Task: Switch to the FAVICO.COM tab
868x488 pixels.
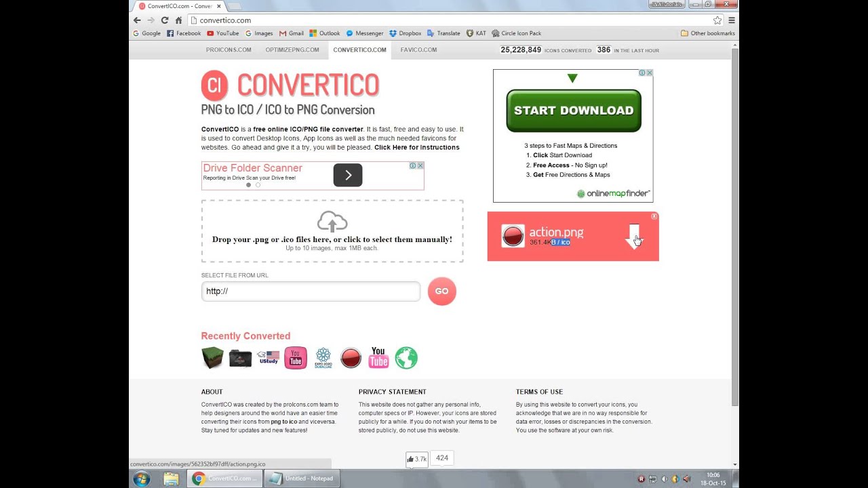Action: [x=418, y=49]
